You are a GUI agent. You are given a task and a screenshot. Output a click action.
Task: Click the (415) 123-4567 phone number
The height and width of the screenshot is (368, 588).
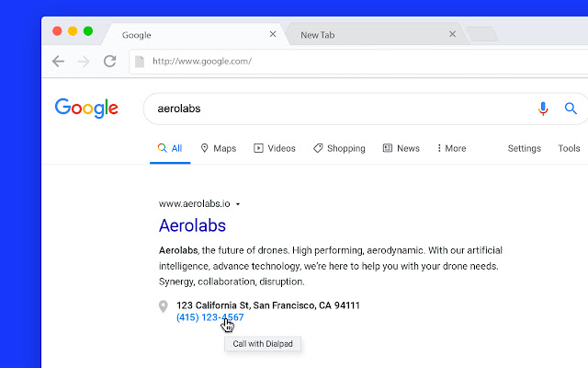point(209,317)
